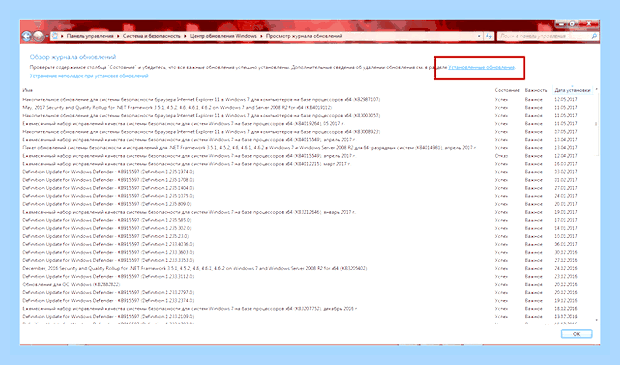
Task: Select 'Просмотр журнала обновлений' breadcrumb item
Action: [304, 36]
